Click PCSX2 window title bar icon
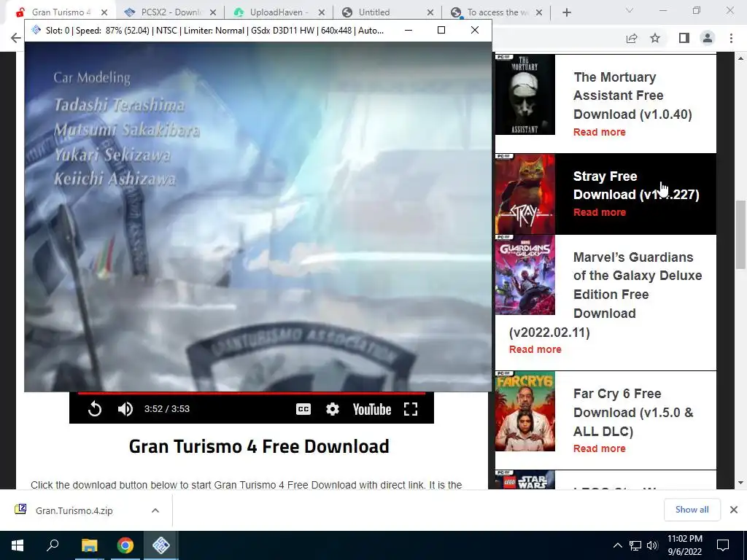 point(36,30)
